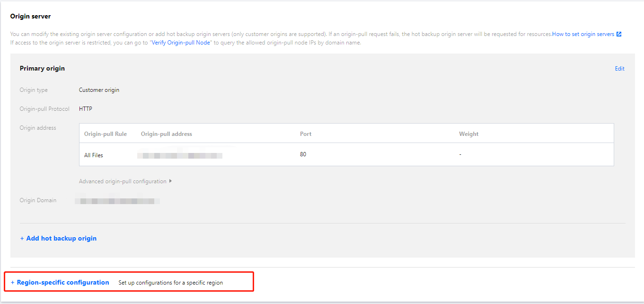Click the blurred origin-pull address in table
This screenshot has width=644, height=304.
tap(180, 155)
